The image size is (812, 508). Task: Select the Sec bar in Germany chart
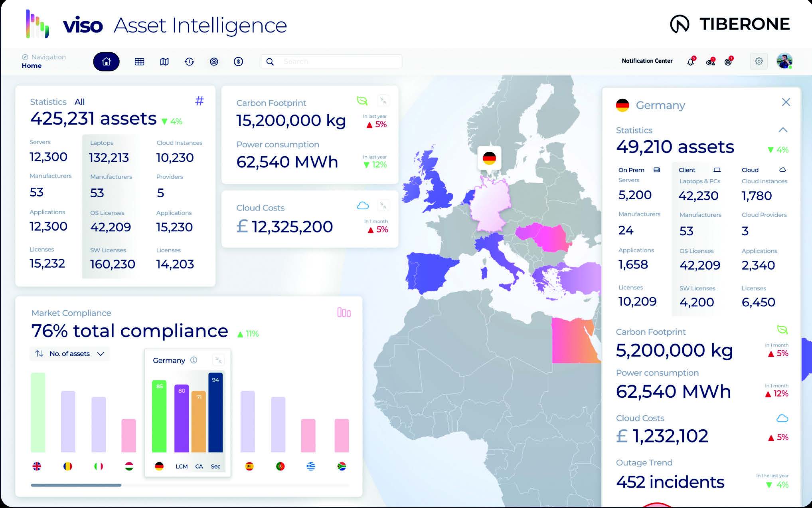point(215,413)
